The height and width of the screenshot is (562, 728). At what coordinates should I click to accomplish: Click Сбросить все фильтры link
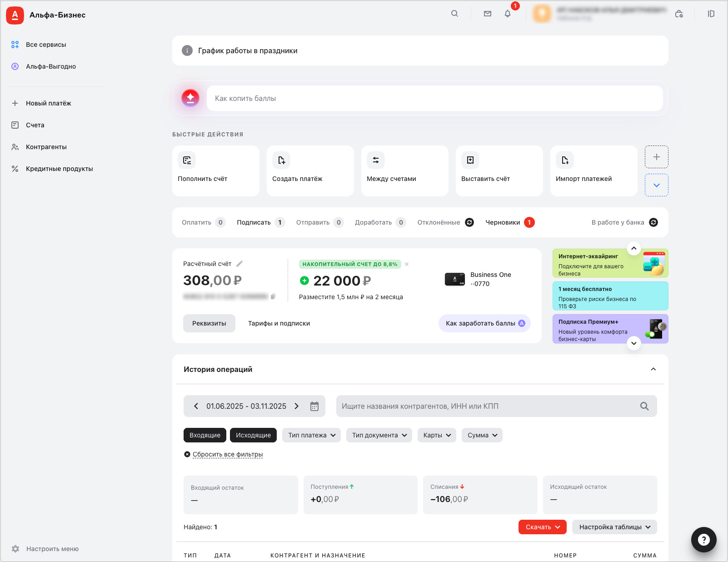227,454
